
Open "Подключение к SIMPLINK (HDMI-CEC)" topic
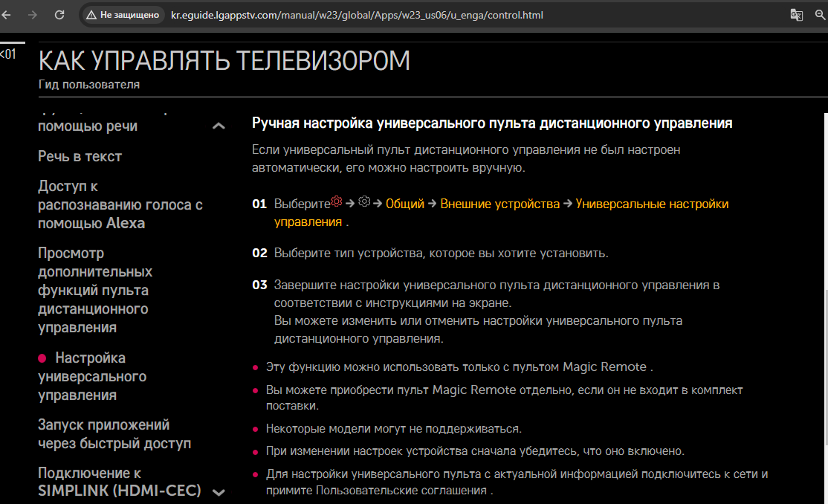coord(119,482)
